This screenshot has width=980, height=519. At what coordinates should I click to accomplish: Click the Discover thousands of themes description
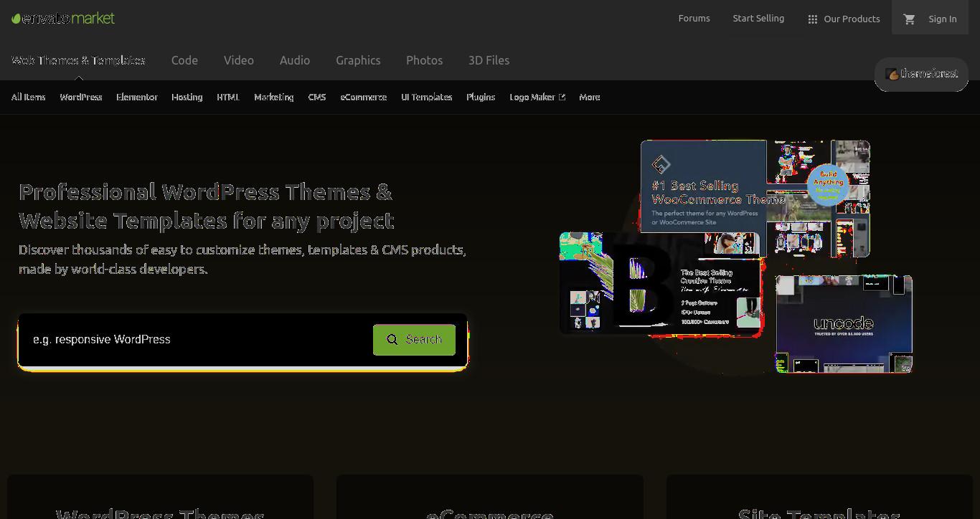coord(242,259)
